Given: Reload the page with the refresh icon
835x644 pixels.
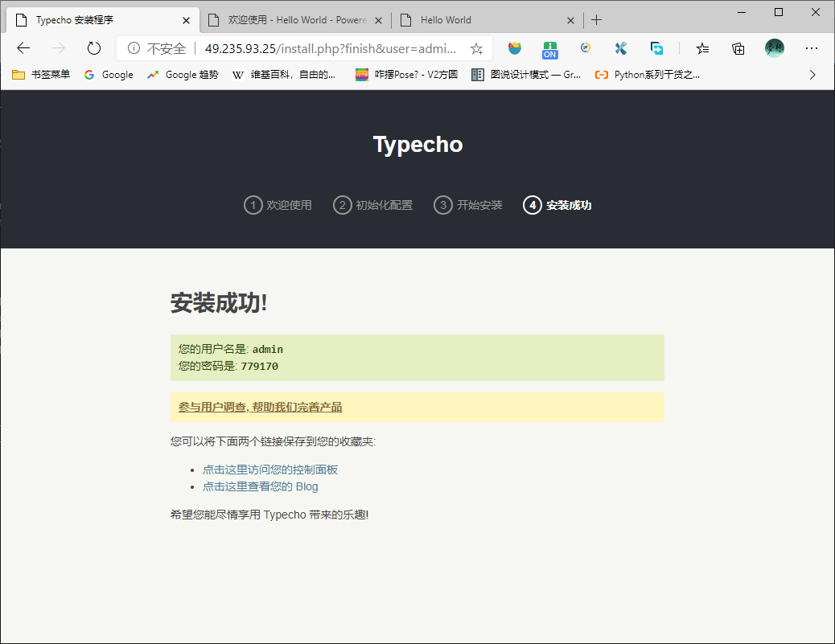Looking at the screenshot, I should click(x=94, y=48).
